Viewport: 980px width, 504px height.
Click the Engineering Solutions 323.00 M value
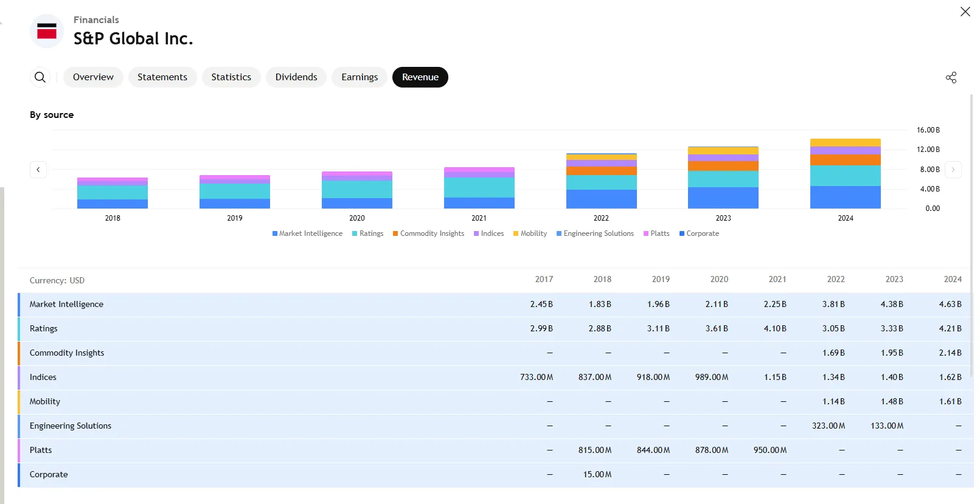pyautogui.click(x=829, y=426)
